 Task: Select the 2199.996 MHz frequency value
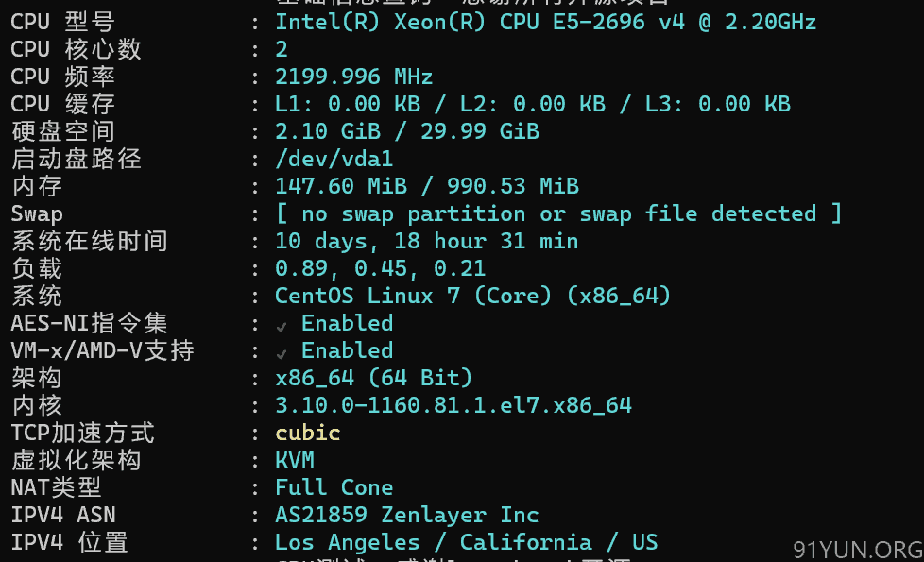coord(353,77)
